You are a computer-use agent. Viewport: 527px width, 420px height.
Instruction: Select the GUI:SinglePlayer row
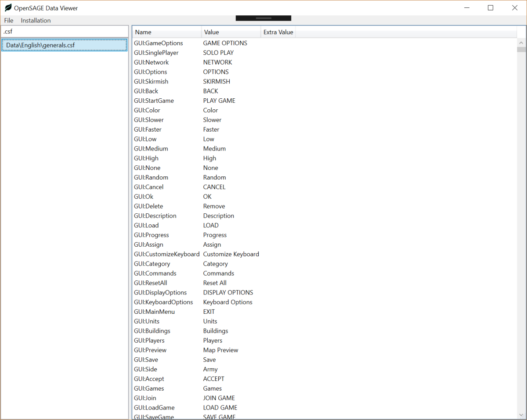point(325,53)
